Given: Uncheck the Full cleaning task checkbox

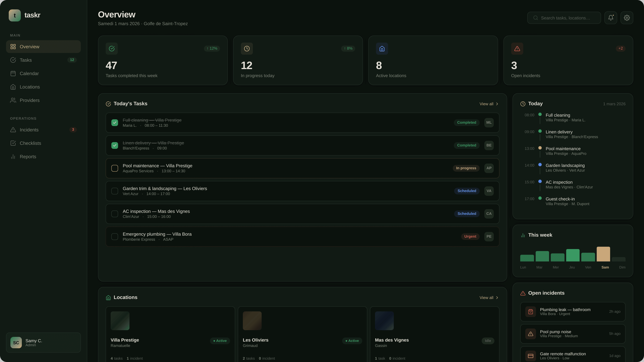Looking at the screenshot, I should coord(115,123).
